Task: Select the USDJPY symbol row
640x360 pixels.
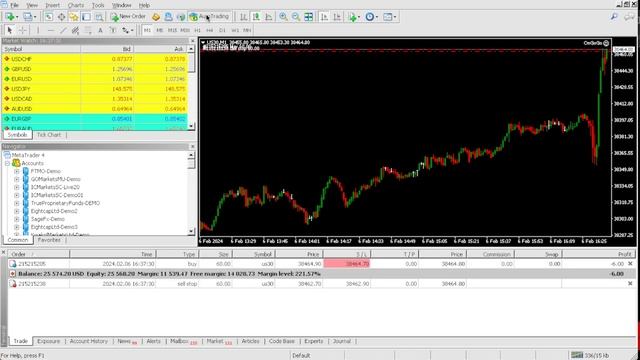Action: coord(95,89)
